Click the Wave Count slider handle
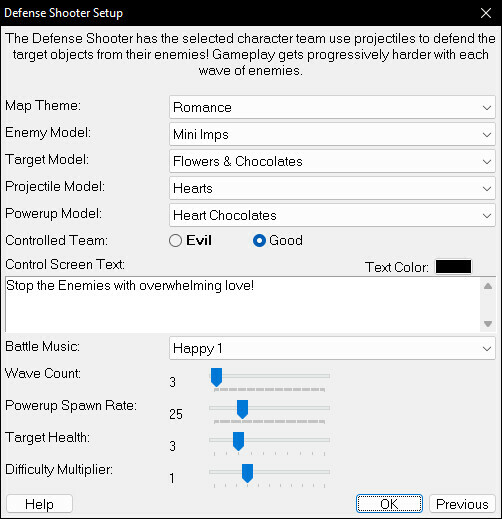The image size is (502, 519). coord(216,377)
